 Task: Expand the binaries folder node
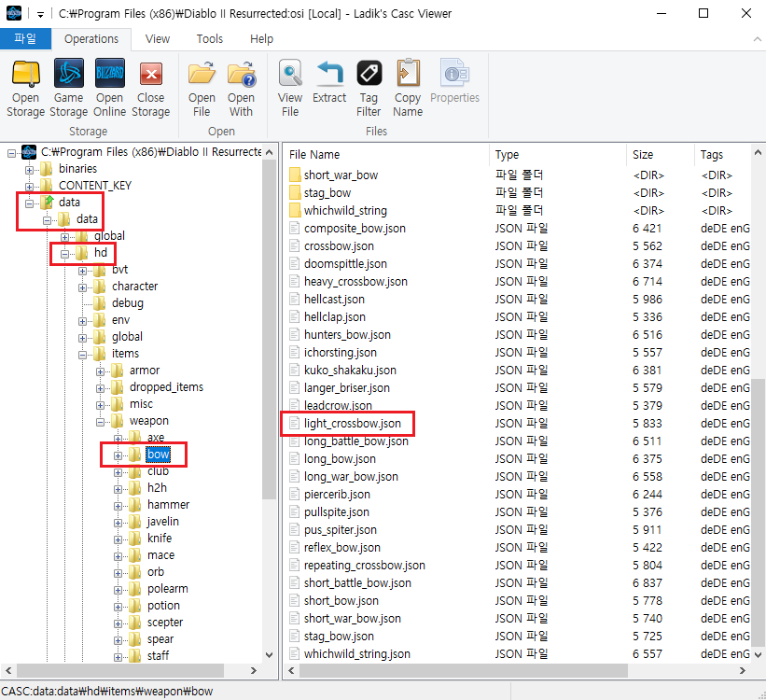[x=29, y=170]
